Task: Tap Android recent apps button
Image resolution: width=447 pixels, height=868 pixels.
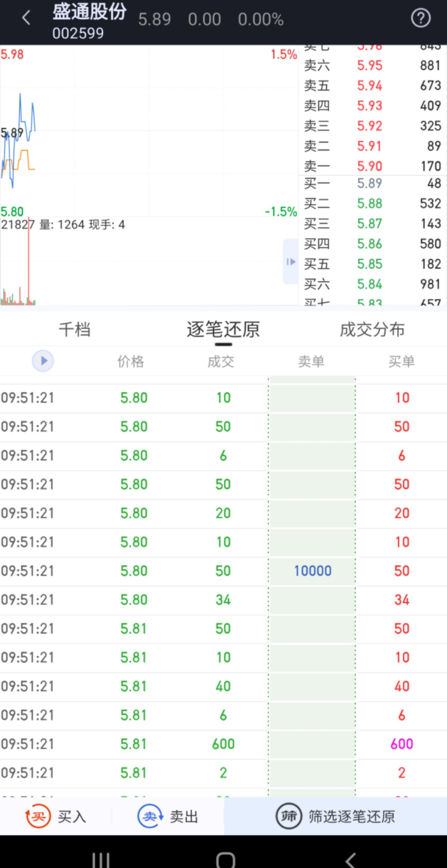Action: [101, 859]
